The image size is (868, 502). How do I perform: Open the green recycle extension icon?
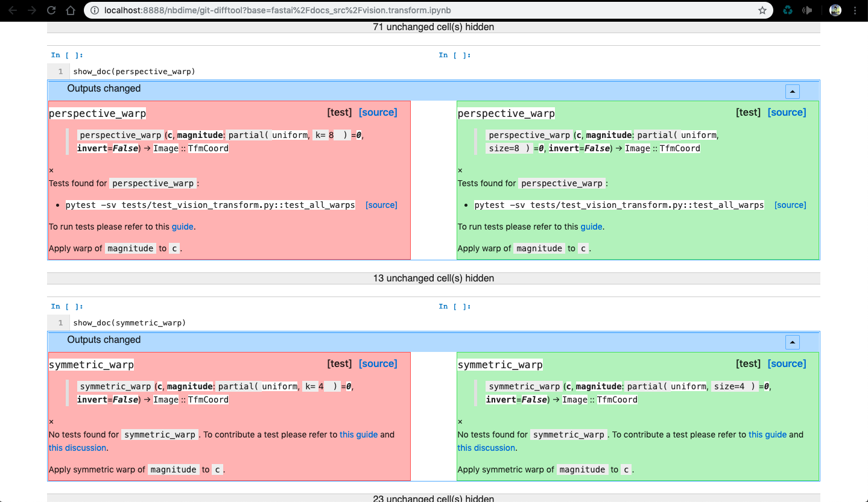point(788,10)
